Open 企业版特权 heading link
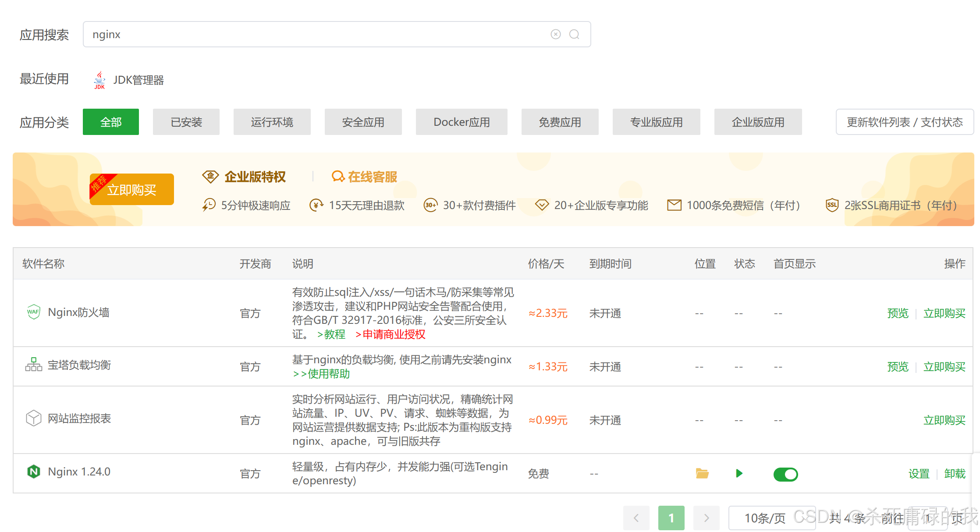Image resolution: width=980 pixels, height=532 pixels. click(255, 177)
